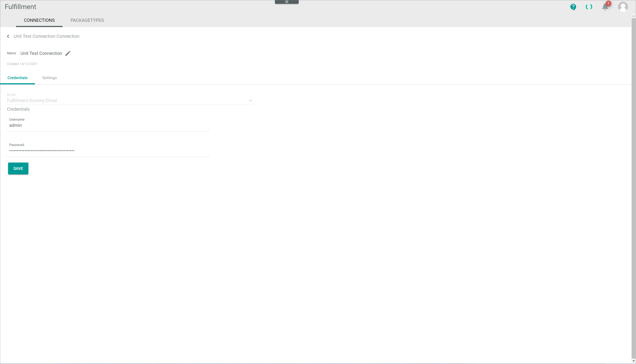This screenshot has width=636, height=364.
Task: Click the edit pencil icon next to name
Action: coord(68,53)
